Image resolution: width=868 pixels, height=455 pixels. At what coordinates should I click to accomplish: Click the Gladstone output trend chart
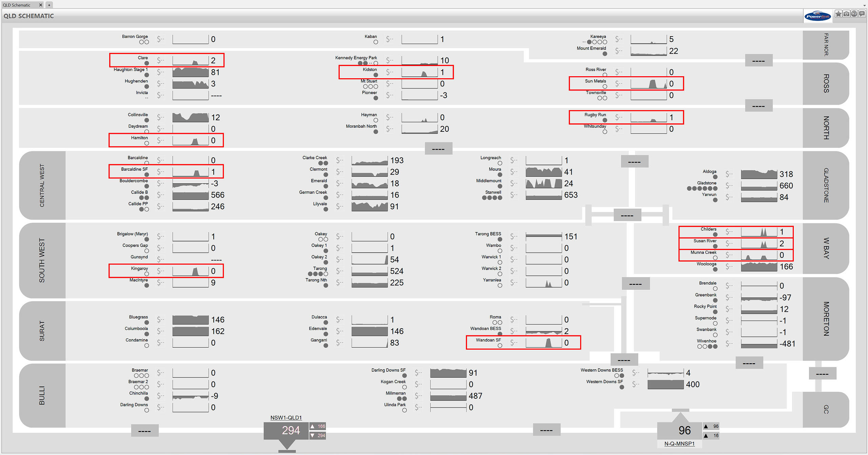click(x=759, y=186)
